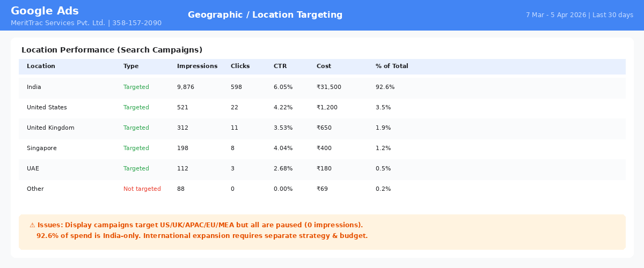Click the MeritTrac Services account name
Viewport: 644px width, 268px height.
(x=86, y=23)
